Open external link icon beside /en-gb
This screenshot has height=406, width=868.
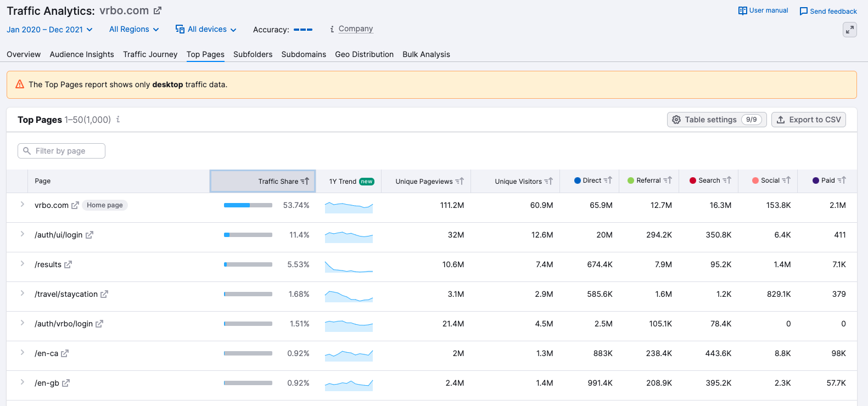click(x=66, y=383)
